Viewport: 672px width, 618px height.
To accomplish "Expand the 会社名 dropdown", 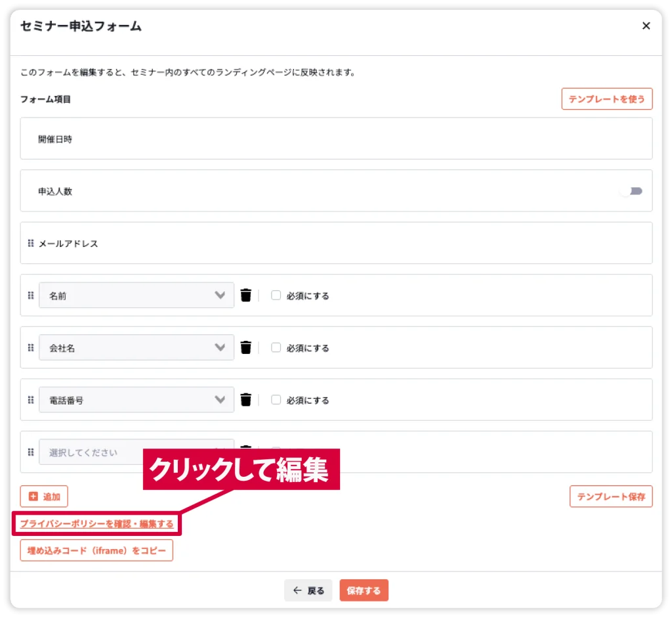I will (x=136, y=347).
